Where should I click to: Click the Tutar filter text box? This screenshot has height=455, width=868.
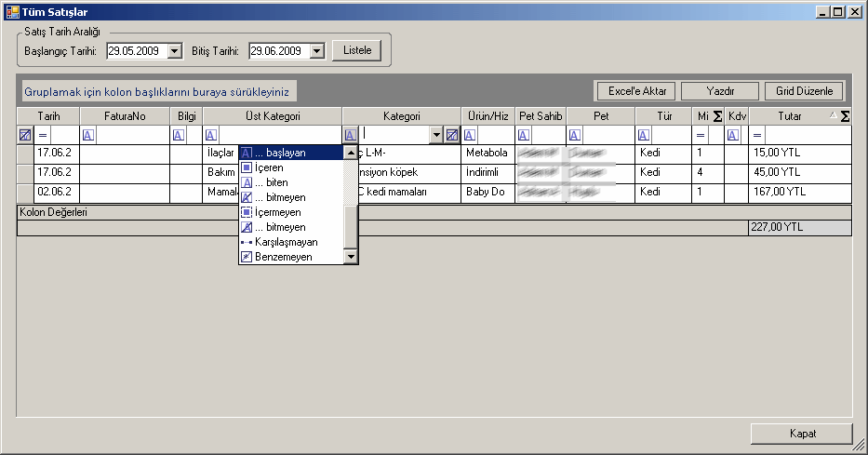[x=808, y=135]
